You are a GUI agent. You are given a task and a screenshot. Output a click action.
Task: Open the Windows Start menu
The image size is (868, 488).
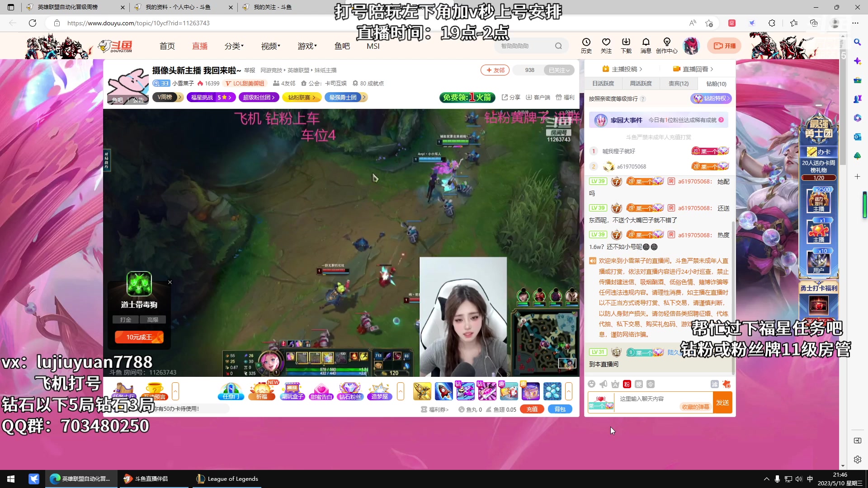11,479
